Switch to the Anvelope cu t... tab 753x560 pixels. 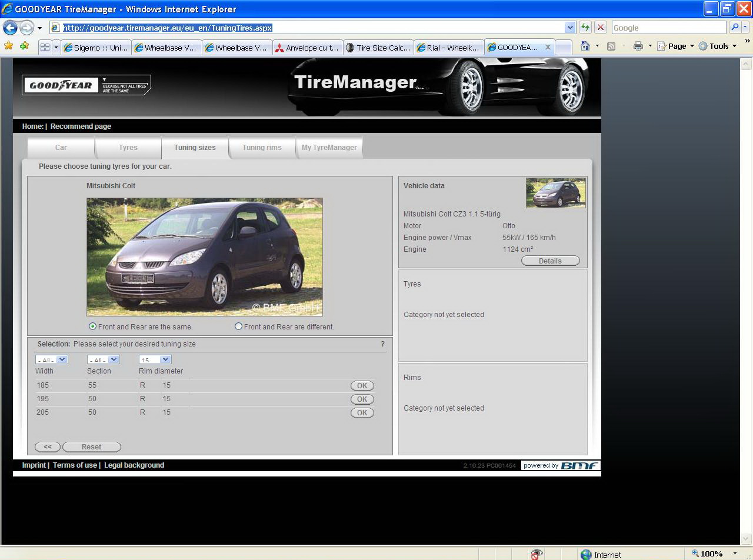(308, 48)
